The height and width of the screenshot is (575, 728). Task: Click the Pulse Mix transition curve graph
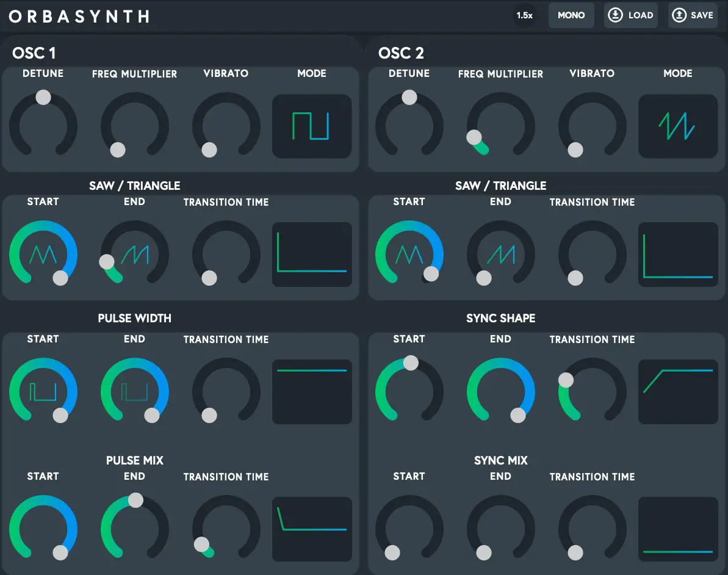(312, 529)
